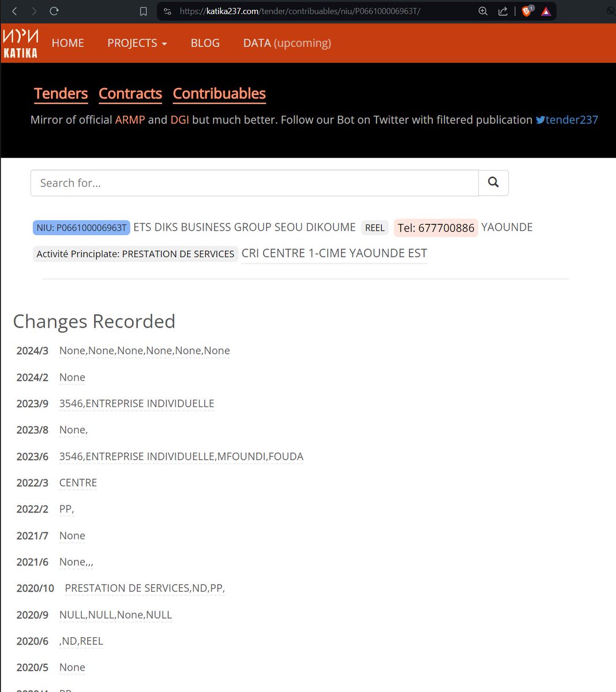Click the 2020/5 None entry
Screen dimensions: 616x692
[72, 667]
